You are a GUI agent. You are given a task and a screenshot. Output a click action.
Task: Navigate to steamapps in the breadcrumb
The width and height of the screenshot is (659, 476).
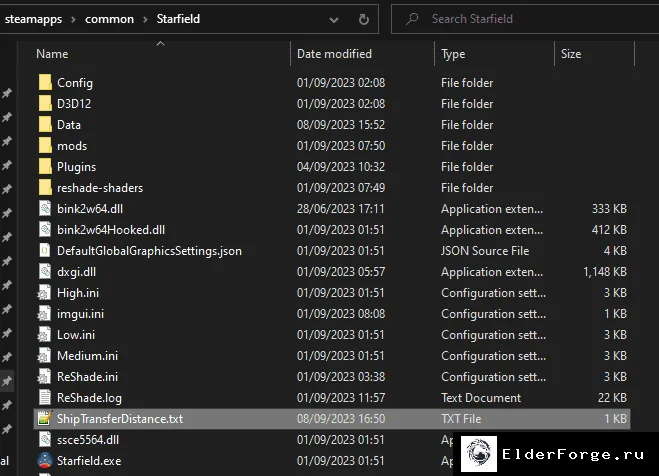click(x=33, y=19)
